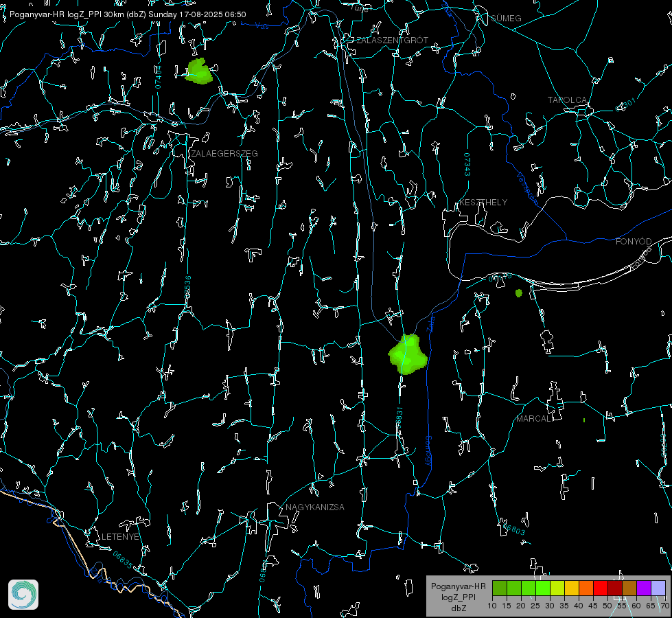Screen dimensions: 672x618
Task: Click the bright red 45-50 dBZ swatch
Action: coord(601,588)
